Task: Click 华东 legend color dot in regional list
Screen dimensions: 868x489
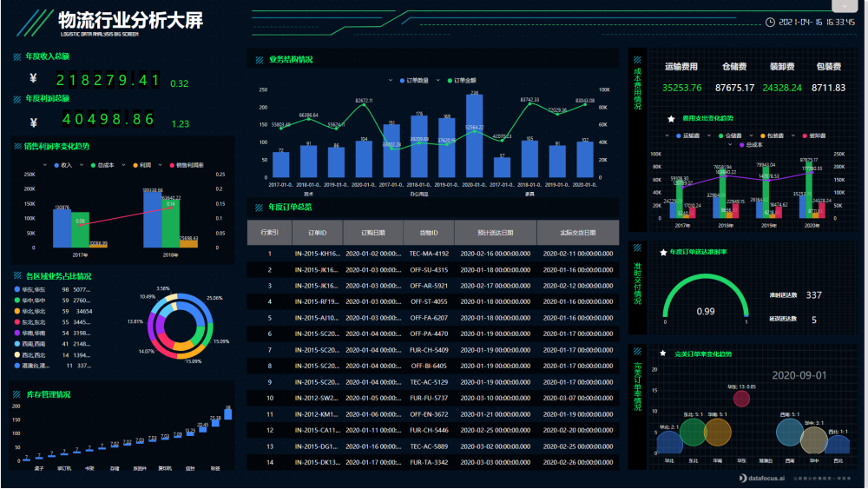Action: [x=18, y=289]
